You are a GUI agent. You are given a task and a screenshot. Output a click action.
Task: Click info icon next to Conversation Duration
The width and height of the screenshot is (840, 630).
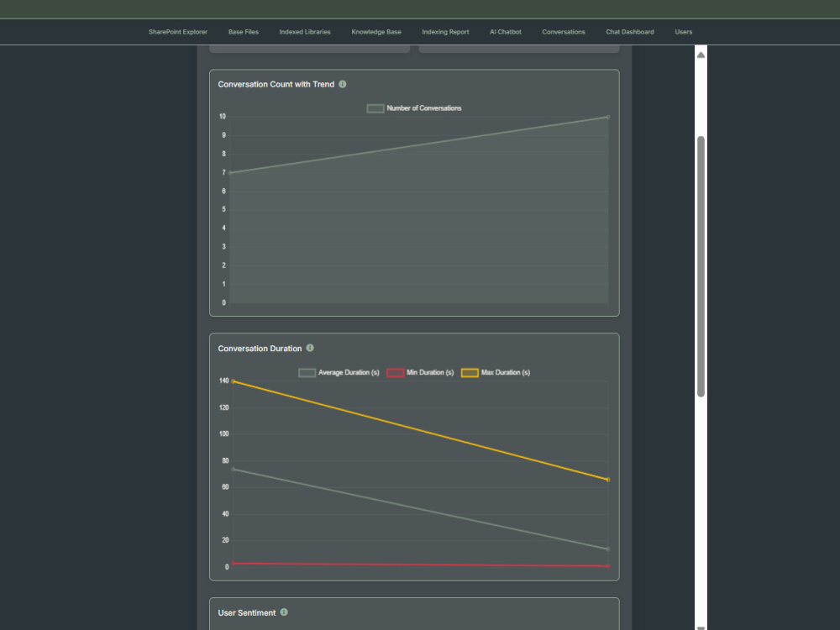310,349
